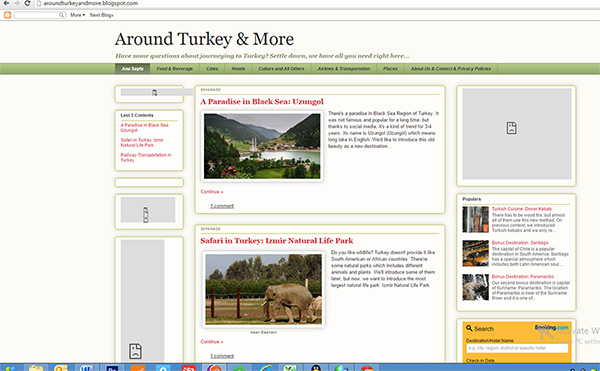
Task: Open the Places tab
Action: 390,68
